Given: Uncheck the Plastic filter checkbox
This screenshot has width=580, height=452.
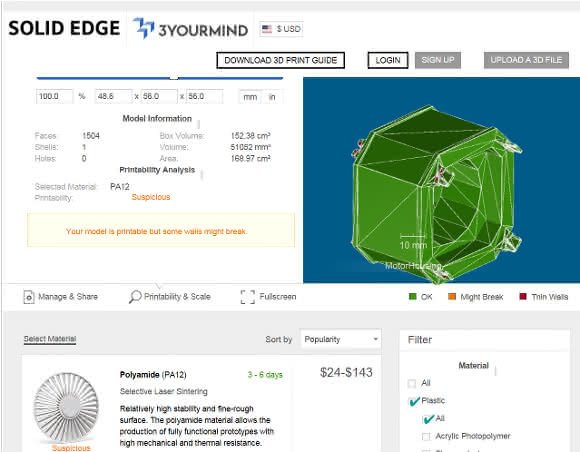Looking at the screenshot, I should point(414,401).
